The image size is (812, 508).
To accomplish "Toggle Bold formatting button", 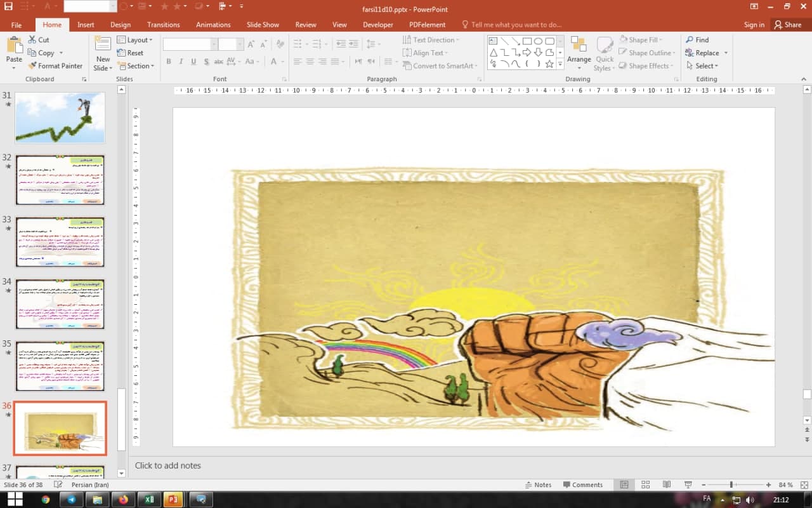I will pyautogui.click(x=169, y=62).
